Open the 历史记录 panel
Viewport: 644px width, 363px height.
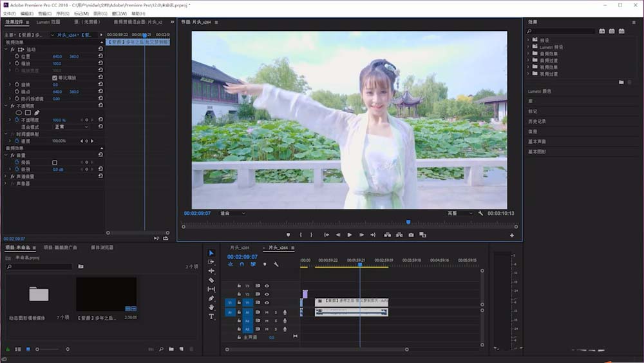tap(536, 121)
